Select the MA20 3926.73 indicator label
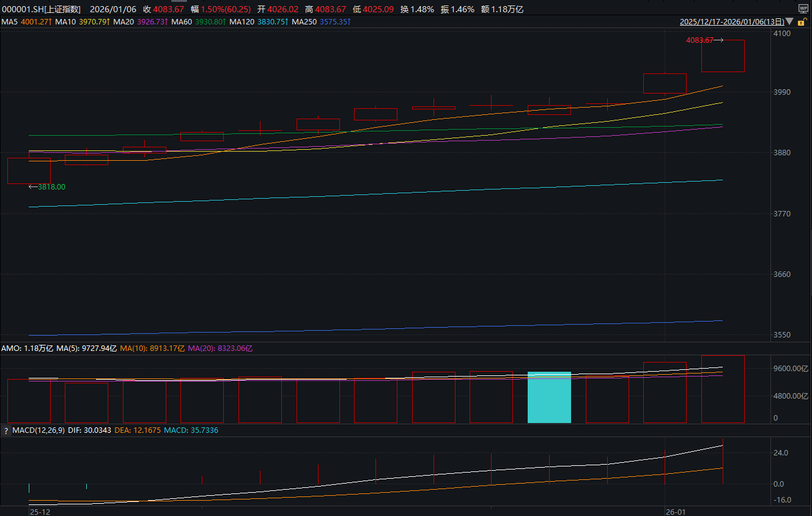This screenshot has width=812, height=516. 141,22
